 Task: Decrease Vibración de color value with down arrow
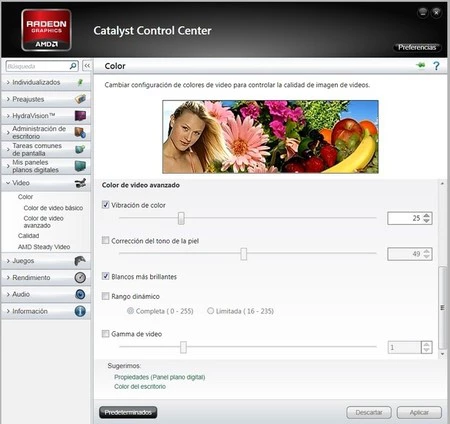coord(427,221)
